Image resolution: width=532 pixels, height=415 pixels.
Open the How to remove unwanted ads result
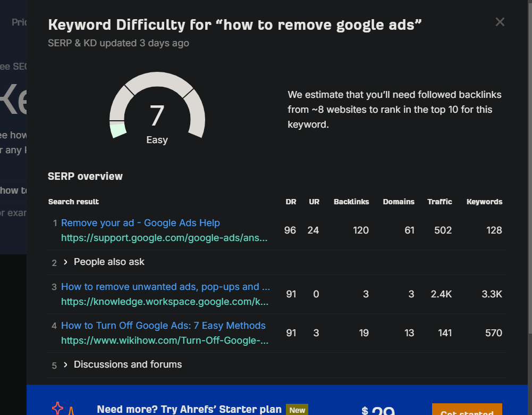click(x=165, y=287)
